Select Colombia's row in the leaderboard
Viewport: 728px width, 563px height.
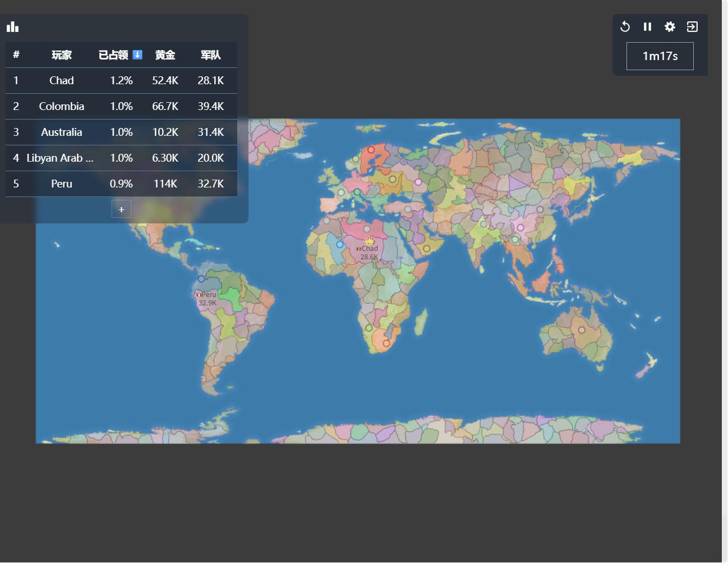point(62,106)
